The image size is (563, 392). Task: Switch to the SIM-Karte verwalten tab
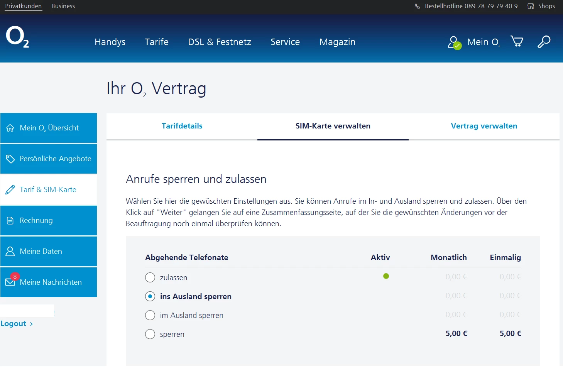tap(333, 126)
